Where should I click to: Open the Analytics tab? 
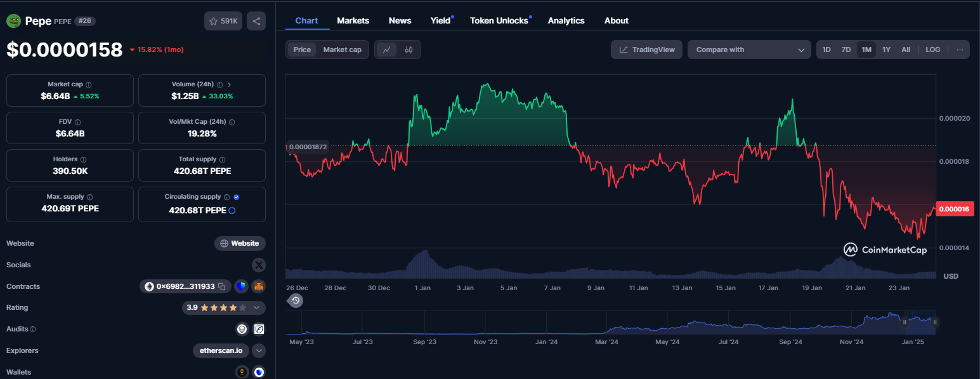566,20
